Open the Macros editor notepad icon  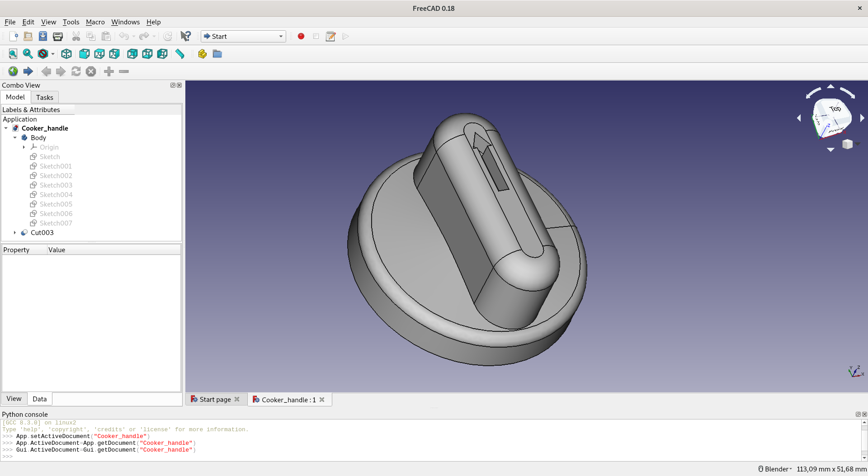(x=331, y=37)
